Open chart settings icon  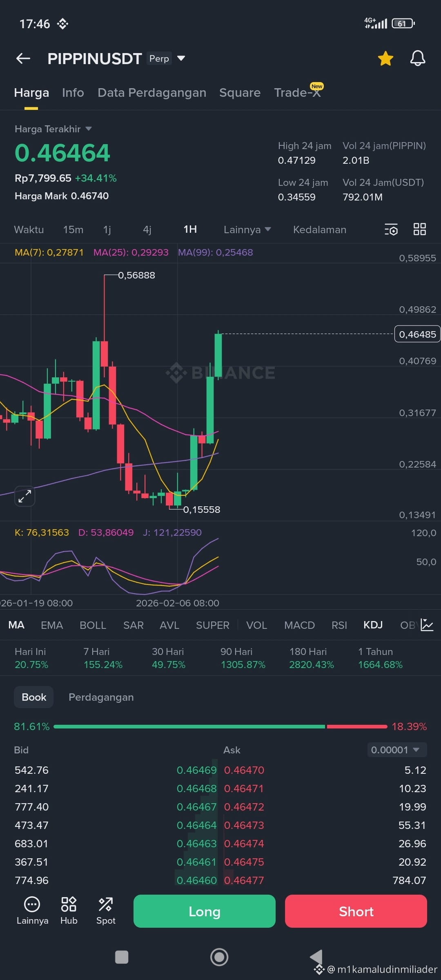tap(391, 229)
